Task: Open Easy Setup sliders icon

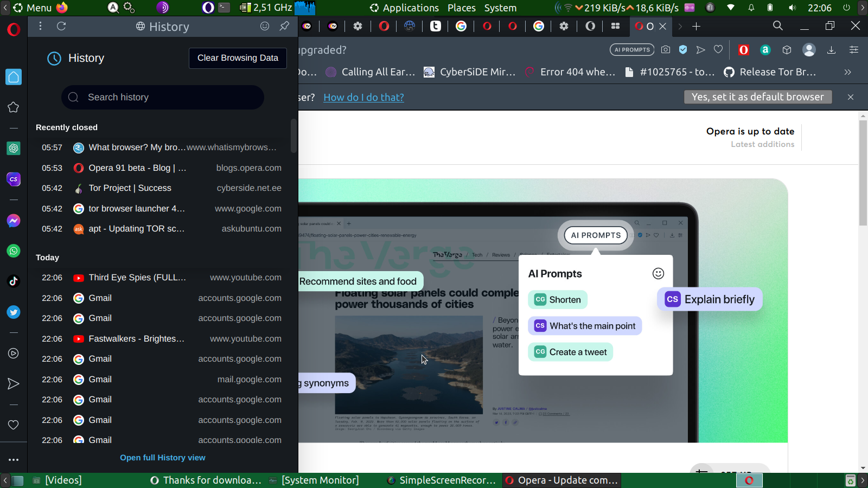Action: 854,50
